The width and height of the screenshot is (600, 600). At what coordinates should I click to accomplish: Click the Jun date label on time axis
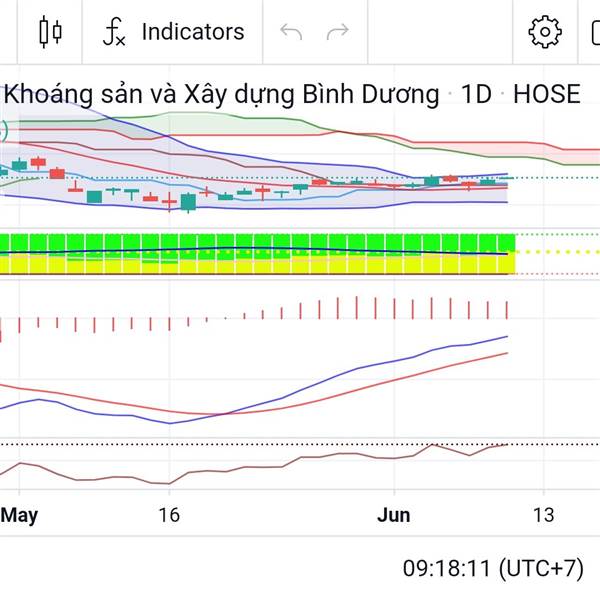[x=394, y=515]
